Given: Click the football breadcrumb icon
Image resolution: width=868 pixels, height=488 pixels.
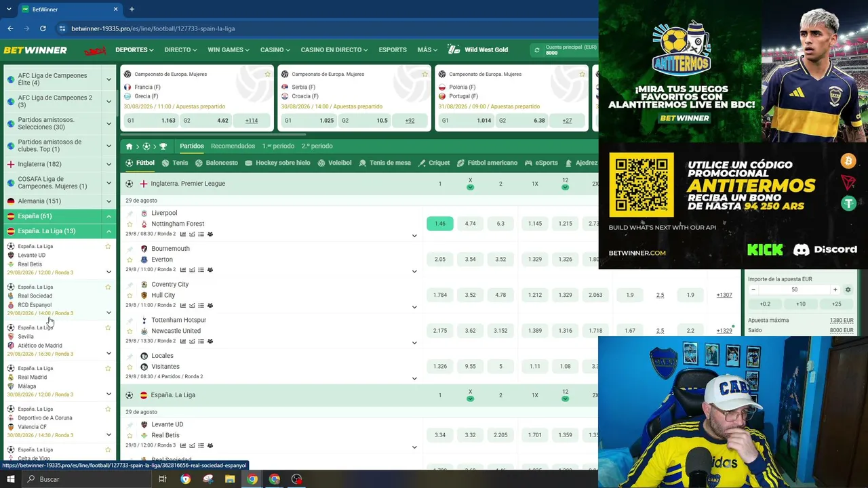Looking at the screenshot, I should [146, 146].
